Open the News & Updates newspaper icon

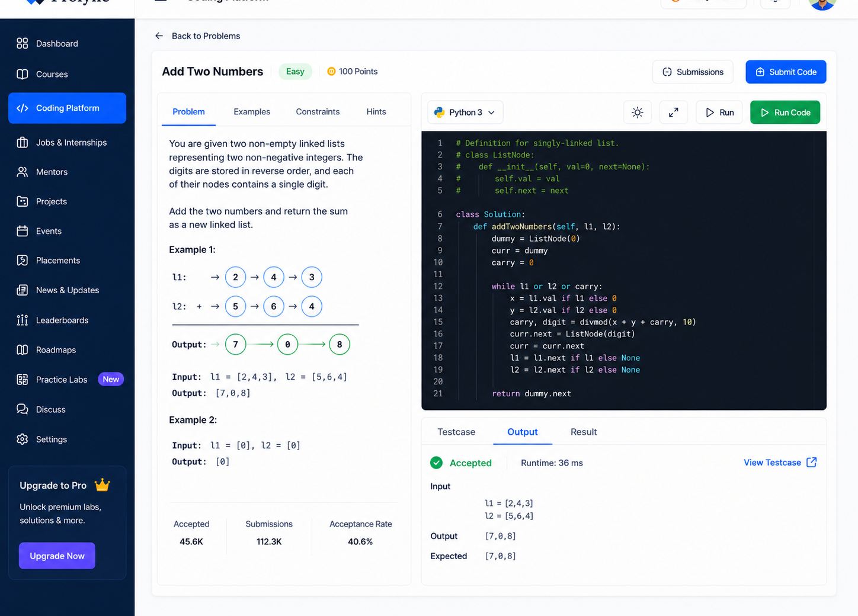pyautogui.click(x=23, y=290)
